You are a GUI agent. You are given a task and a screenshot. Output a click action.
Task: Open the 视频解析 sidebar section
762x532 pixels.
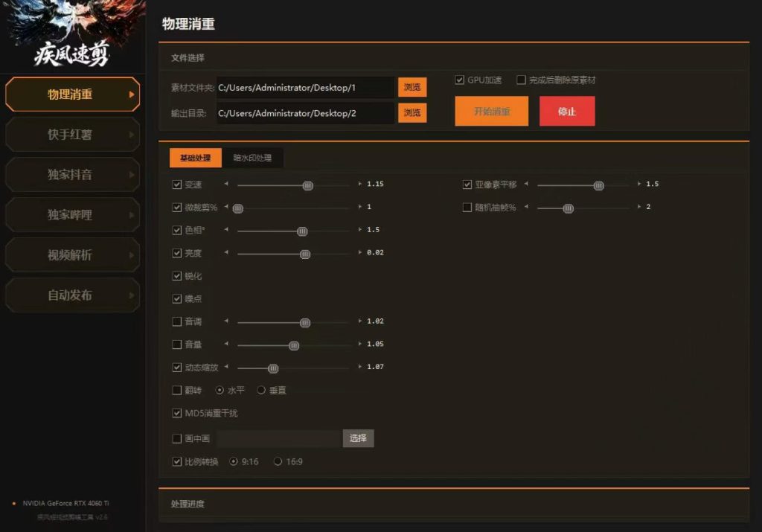pyautogui.click(x=72, y=255)
